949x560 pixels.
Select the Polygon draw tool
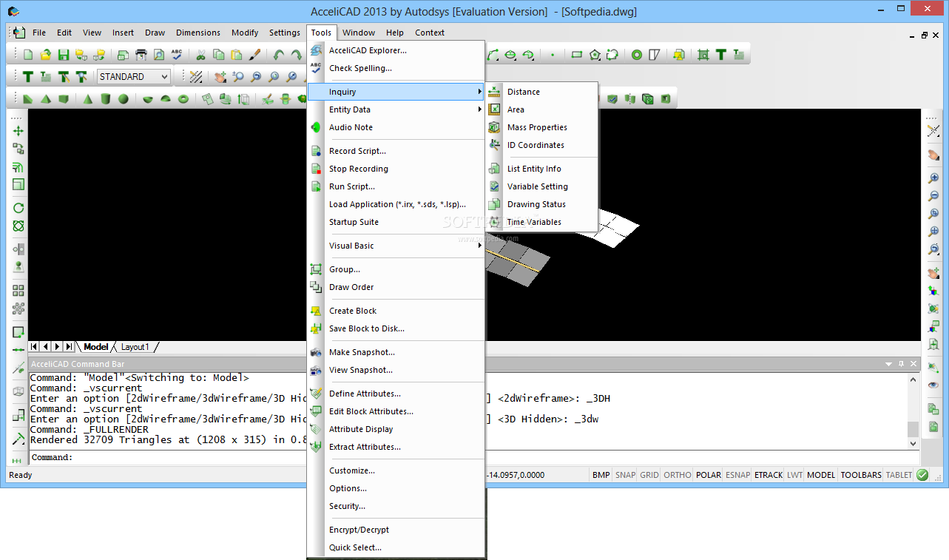(x=595, y=55)
